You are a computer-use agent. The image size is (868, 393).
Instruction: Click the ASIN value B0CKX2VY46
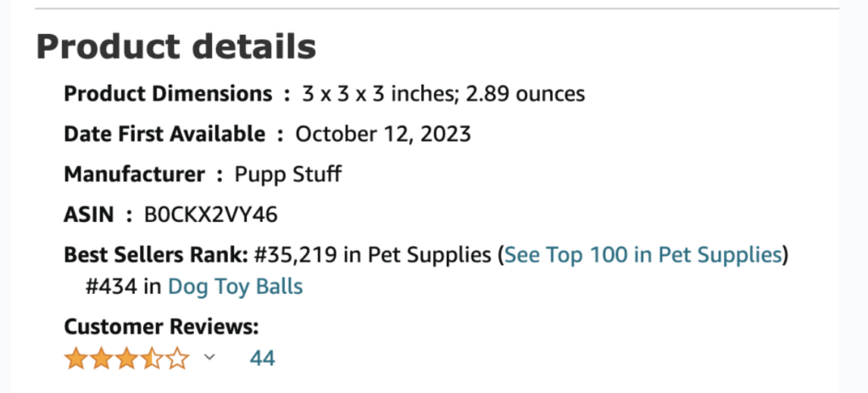coord(211,215)
